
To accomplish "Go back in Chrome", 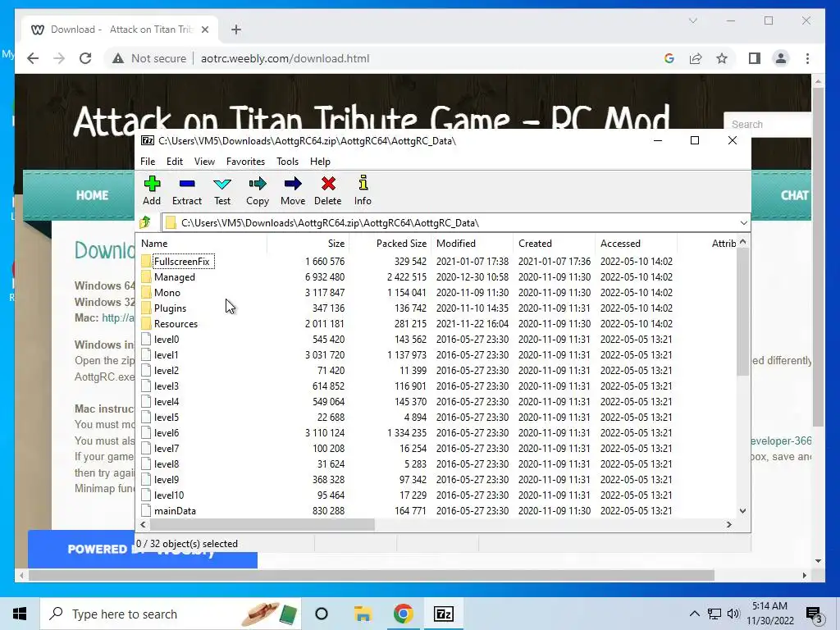I will click(33, 58).
